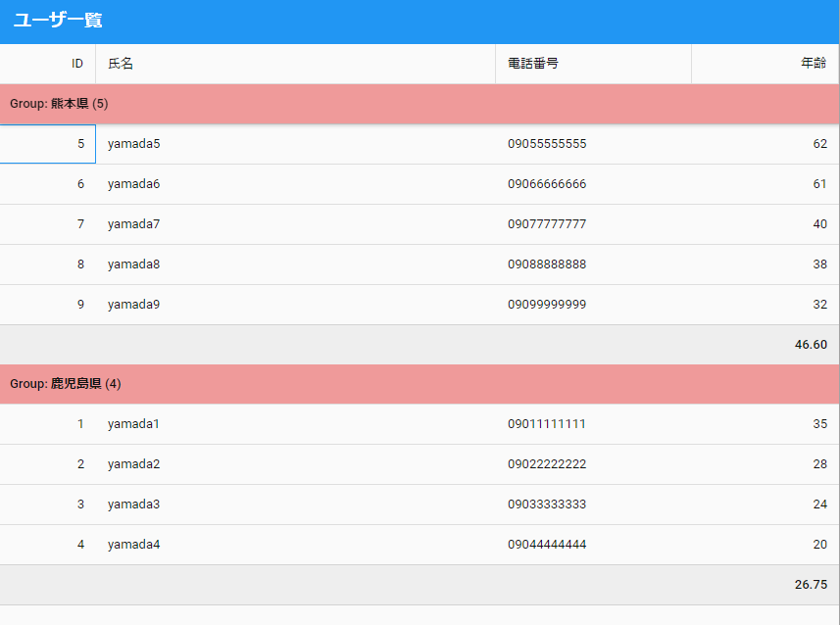Screen dimensions: 840x625
Task: Click age cell 40 in the yamada7 row
Action: (765, 224)
